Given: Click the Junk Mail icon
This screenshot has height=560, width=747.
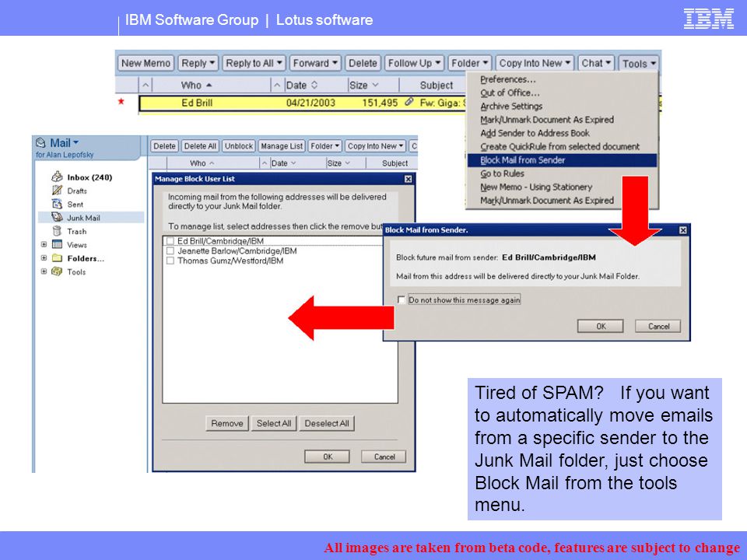Looking at the screenshot, I should click(57, 217).
